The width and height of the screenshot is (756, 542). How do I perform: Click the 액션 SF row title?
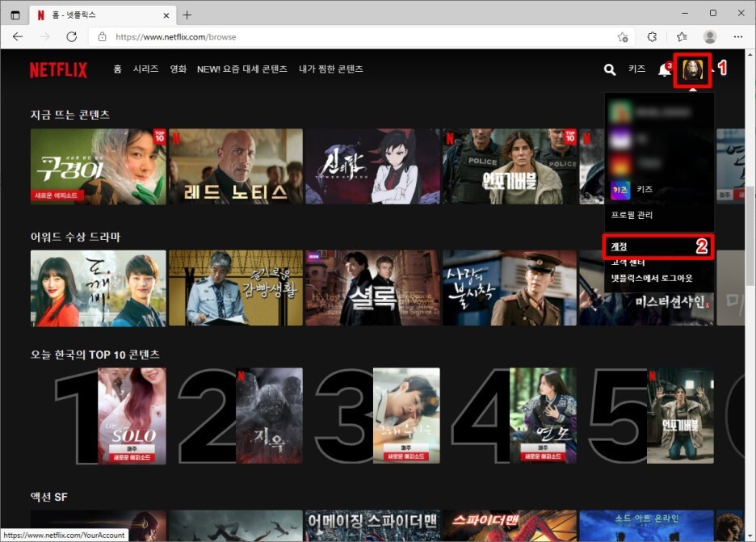point(48,497)
